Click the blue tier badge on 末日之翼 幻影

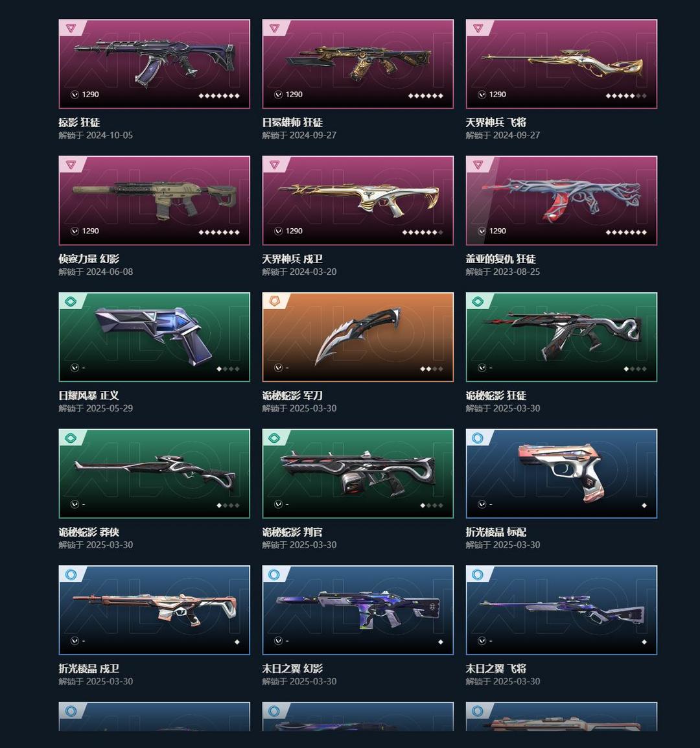[274, 575]
